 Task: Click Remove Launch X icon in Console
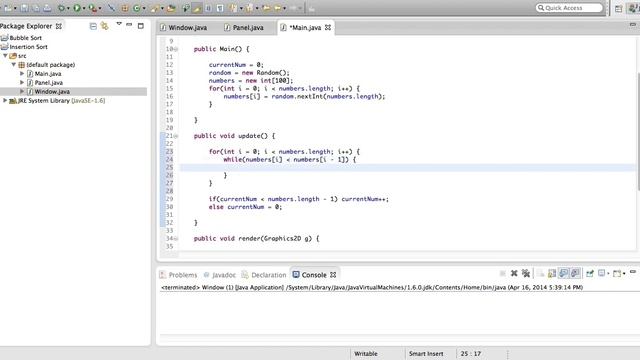tap(514, 273)
